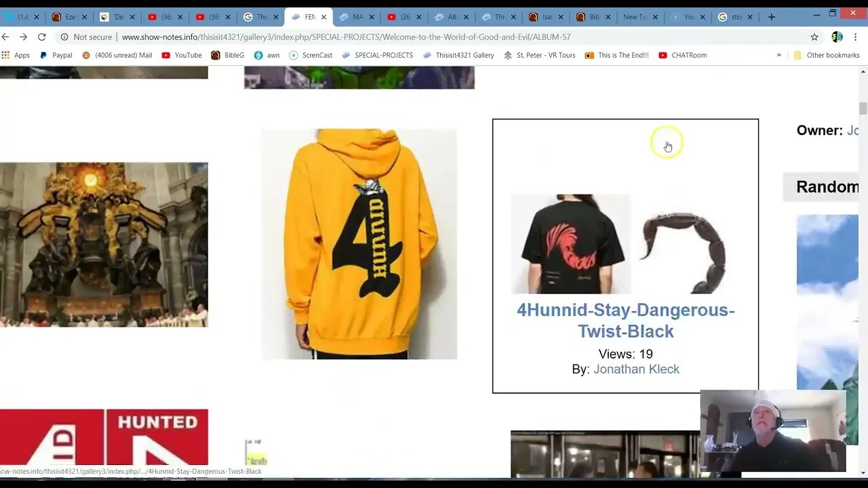Screen dimensions: 868x488
Task: Open the 4Hunnid-Stay-Dangerous-Twist-Black title link
Action: [x=626, y=321]
